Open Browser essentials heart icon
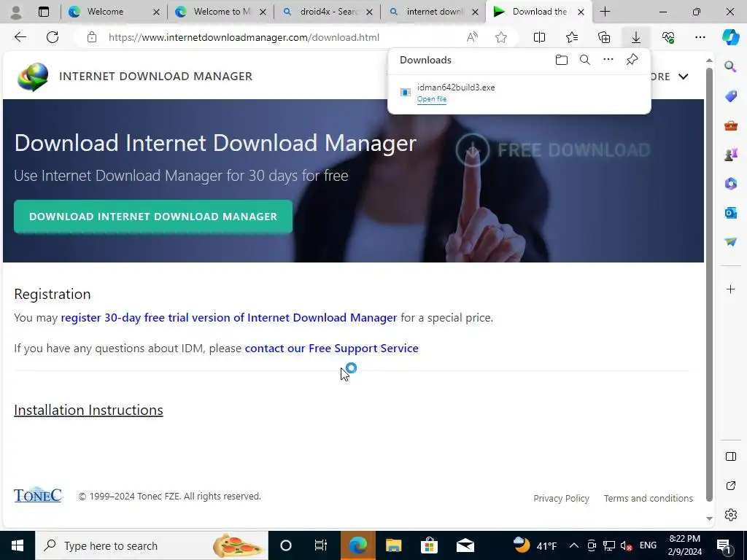Screen dimensions: 747x560 click(668, 37)
